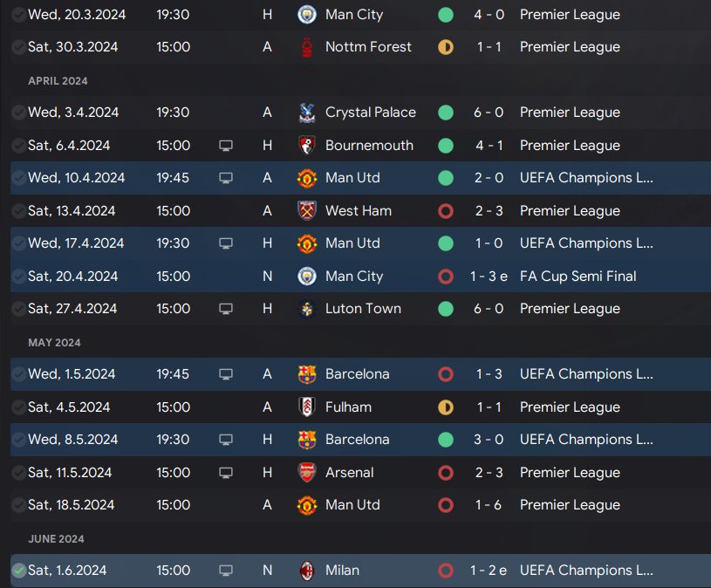Open the Fulham team link

348,407
